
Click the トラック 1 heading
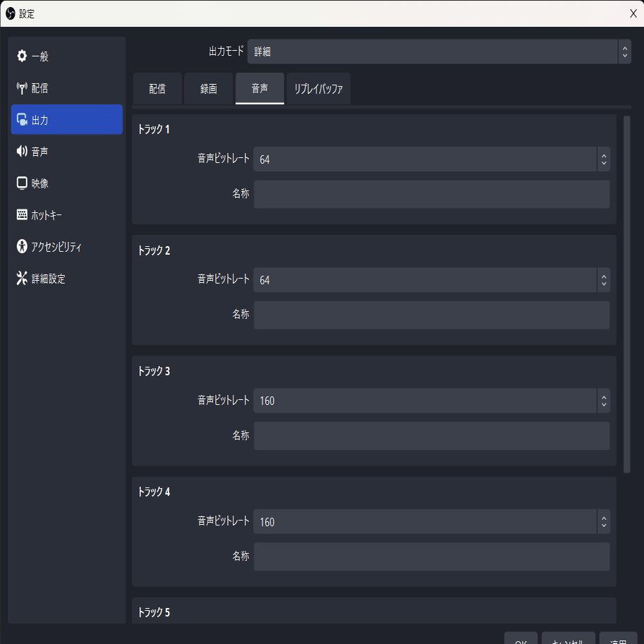pyautogui.click(x=154, y=129)
